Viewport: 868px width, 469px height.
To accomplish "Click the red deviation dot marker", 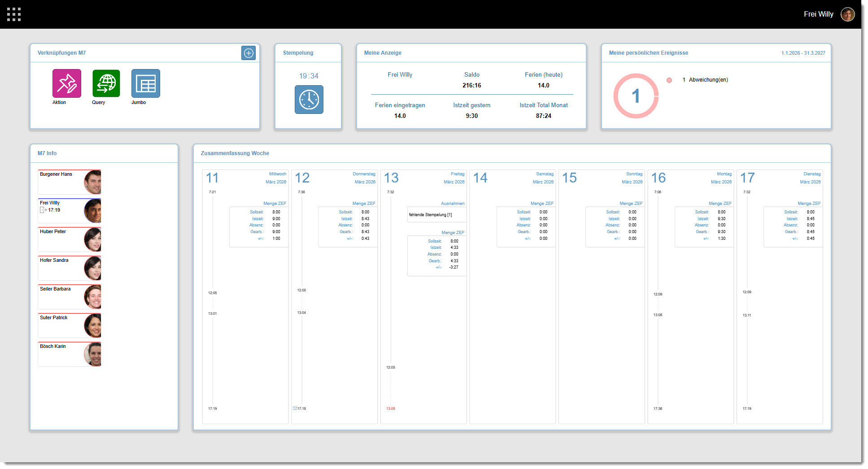I will click(x=669, y=80).
